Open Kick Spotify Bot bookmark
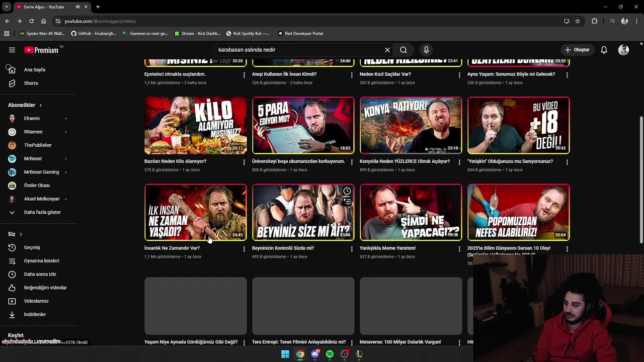The image size is (644, 362). coord(248,34)
